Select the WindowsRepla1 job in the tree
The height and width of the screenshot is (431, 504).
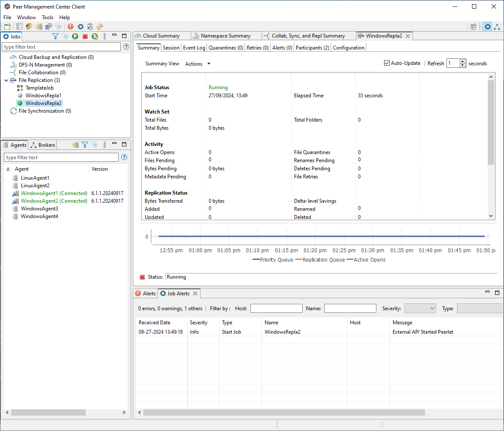click(43, 96)
